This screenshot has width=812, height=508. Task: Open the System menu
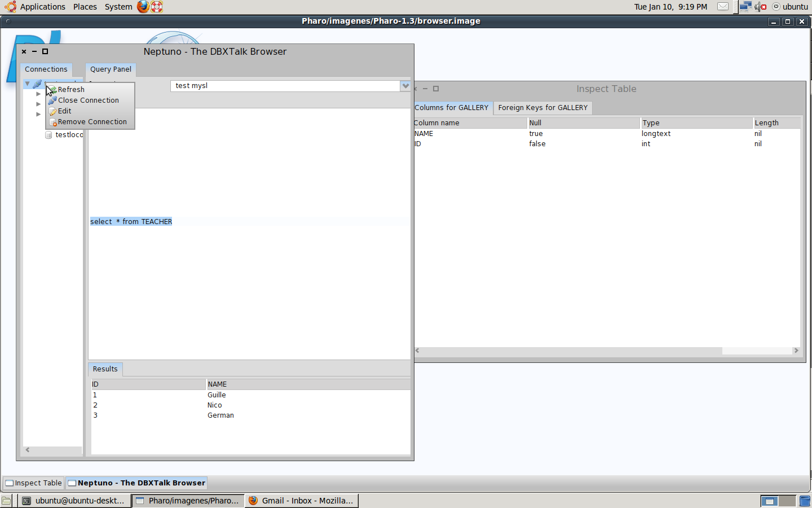coord(118,7)
